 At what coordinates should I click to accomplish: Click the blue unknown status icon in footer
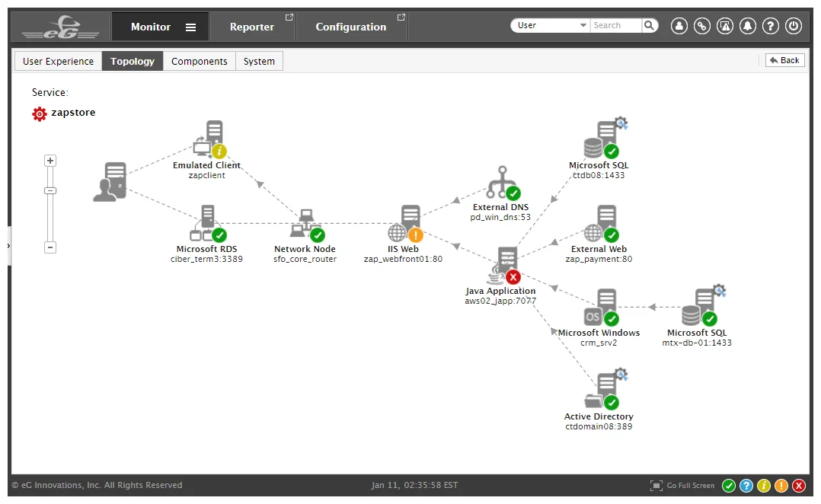pos(746,486)
